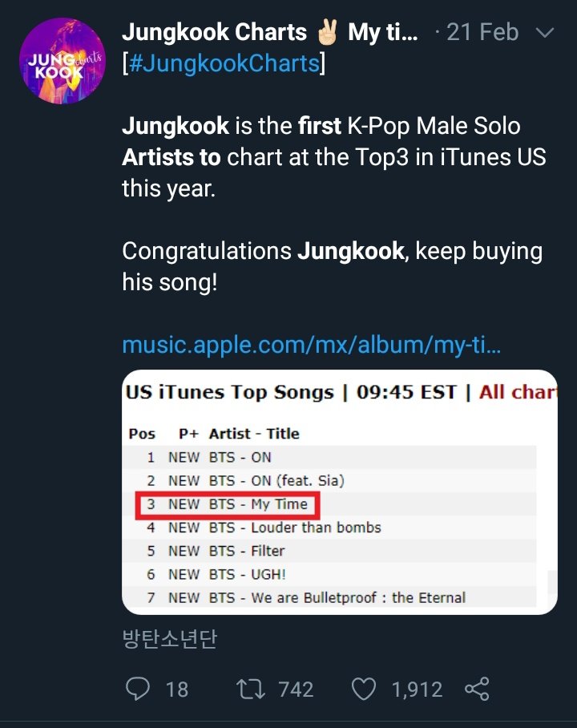This screenshot has height=728, width=577.
Task: Open the Jungkook Charts profile avatar
Action: pyautogui.click(x=63, y=61)
